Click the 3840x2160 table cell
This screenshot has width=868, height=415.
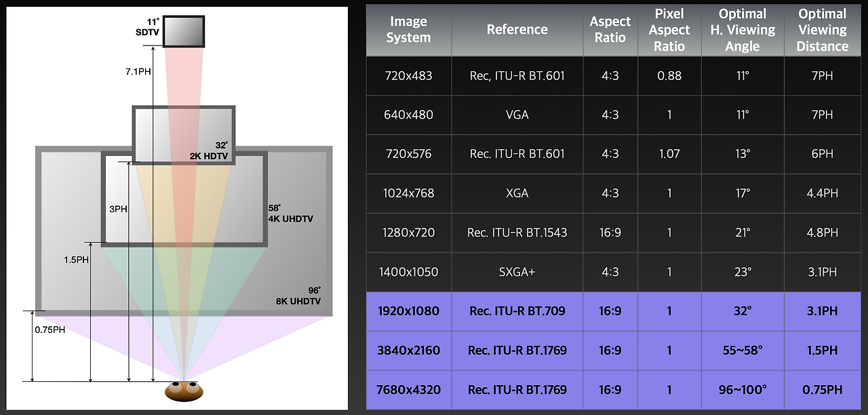(x=409, y=351)
